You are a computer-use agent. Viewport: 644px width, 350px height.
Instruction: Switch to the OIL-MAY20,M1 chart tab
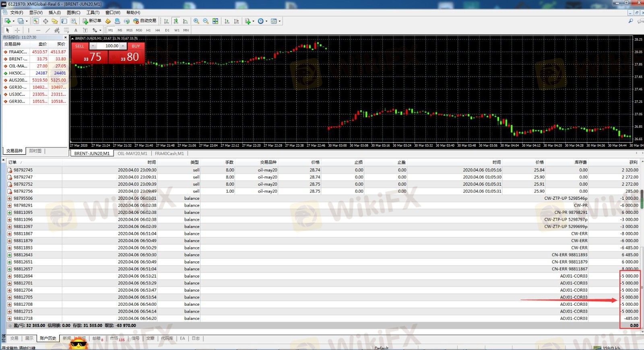[132, 153]
